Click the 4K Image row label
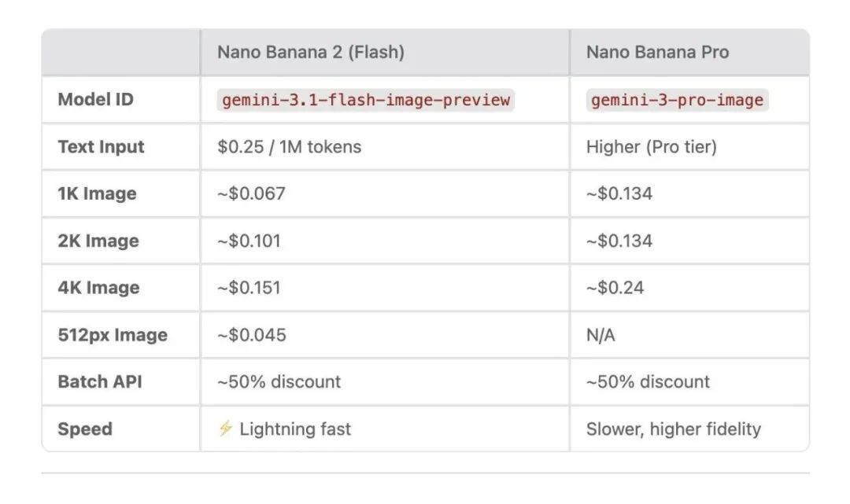This screenshot has height=504, width=850. tap(98, 288)
